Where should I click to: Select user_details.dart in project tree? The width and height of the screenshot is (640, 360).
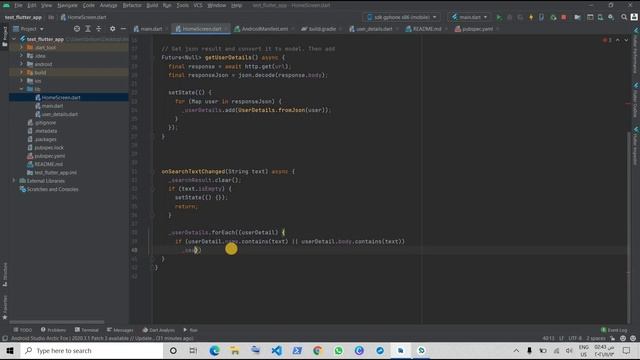click(60, 114)
